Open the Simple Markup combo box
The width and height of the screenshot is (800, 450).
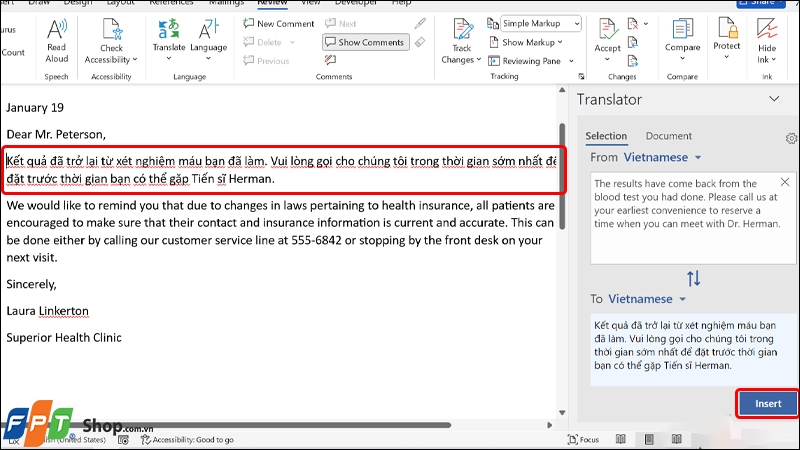(x=540, y=23)
